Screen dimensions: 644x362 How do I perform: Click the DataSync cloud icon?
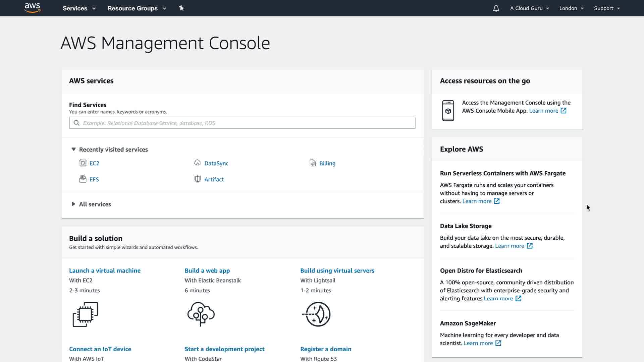198,163
